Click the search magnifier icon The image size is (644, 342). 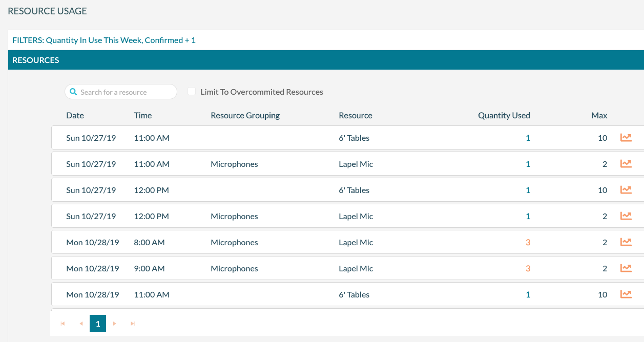pyautogui.click(x=73, y=92)
